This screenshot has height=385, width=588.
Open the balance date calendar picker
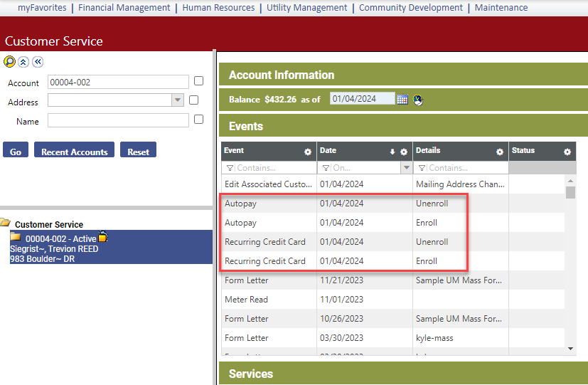coord(402,100)
